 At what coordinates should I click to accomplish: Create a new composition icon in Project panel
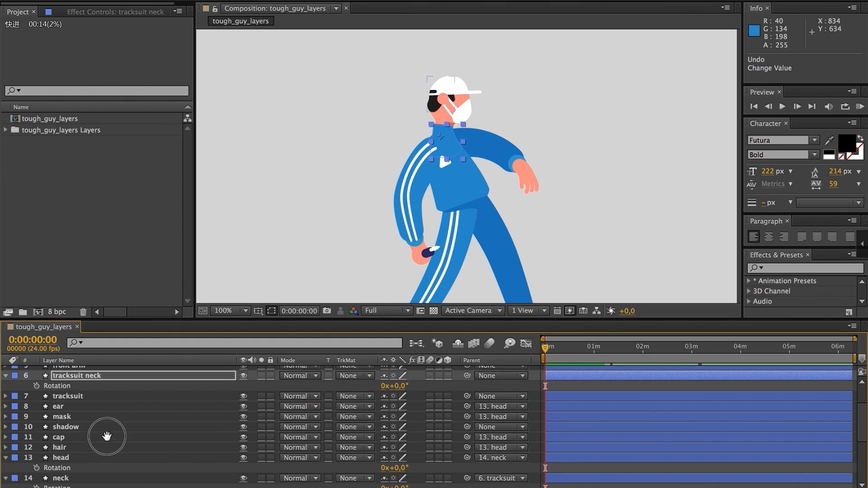pos(38,312)
